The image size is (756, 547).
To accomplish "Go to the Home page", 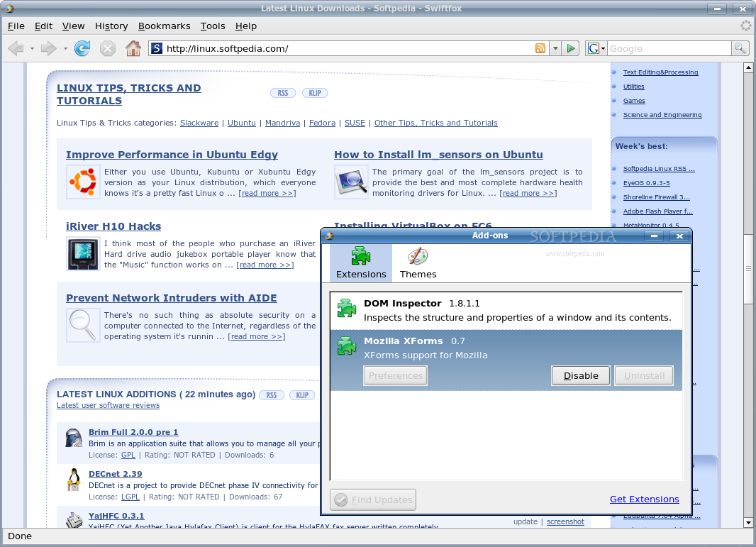I will 133,48.
